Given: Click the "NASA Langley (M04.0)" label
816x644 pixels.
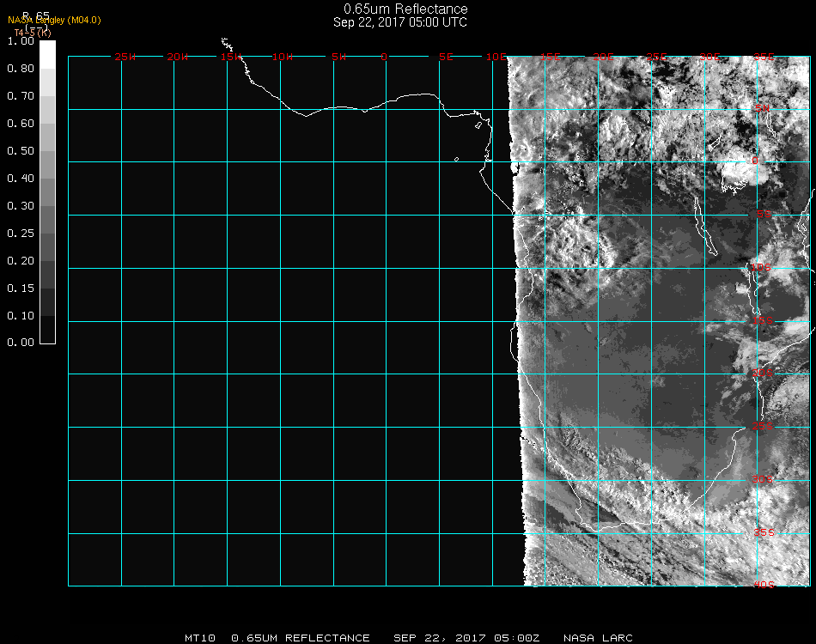Looking at the screenshot, I should (x=54, y=21).
